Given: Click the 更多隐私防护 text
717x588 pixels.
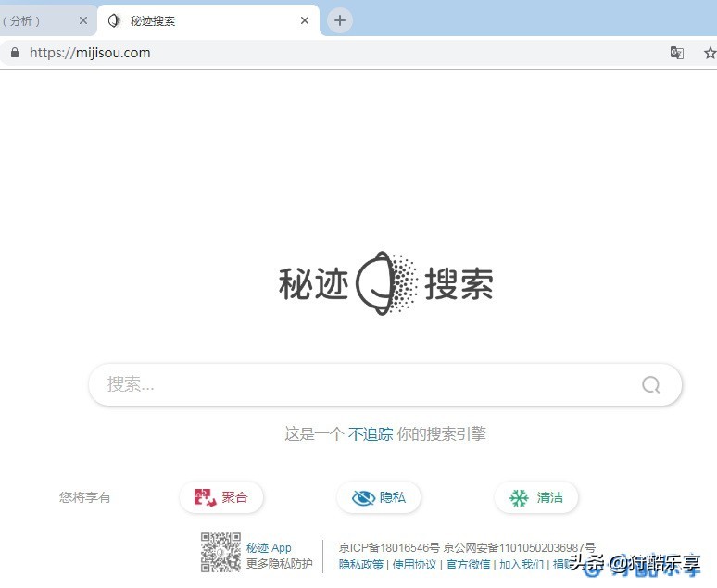Looking at the screenshot, I should click(280, 563).
